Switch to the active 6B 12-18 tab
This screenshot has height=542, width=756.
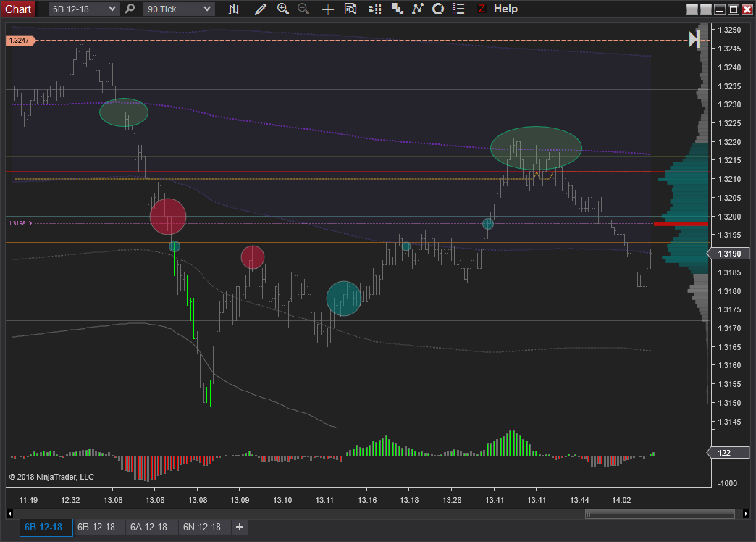pyautogui.click(x=46, y=527)
